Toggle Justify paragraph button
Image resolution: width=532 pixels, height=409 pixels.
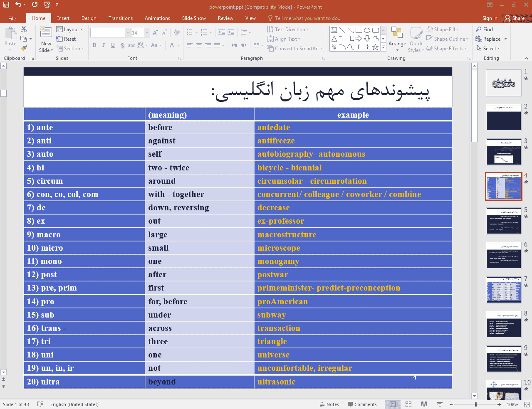tap(217, 45)
